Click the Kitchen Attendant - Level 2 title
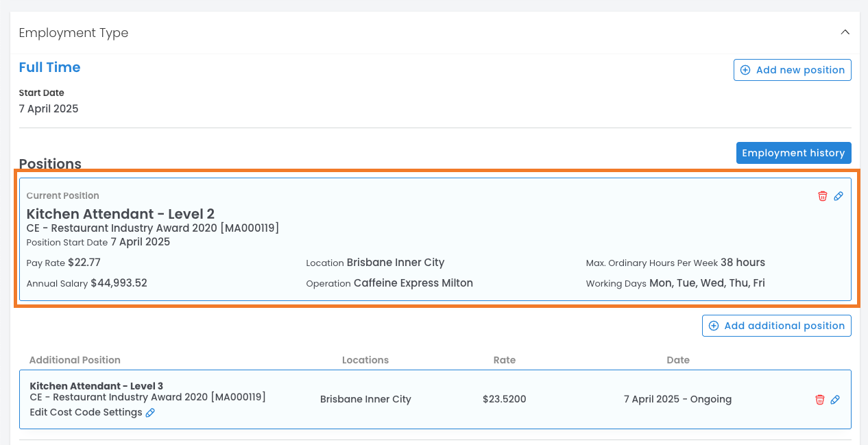 120,213
